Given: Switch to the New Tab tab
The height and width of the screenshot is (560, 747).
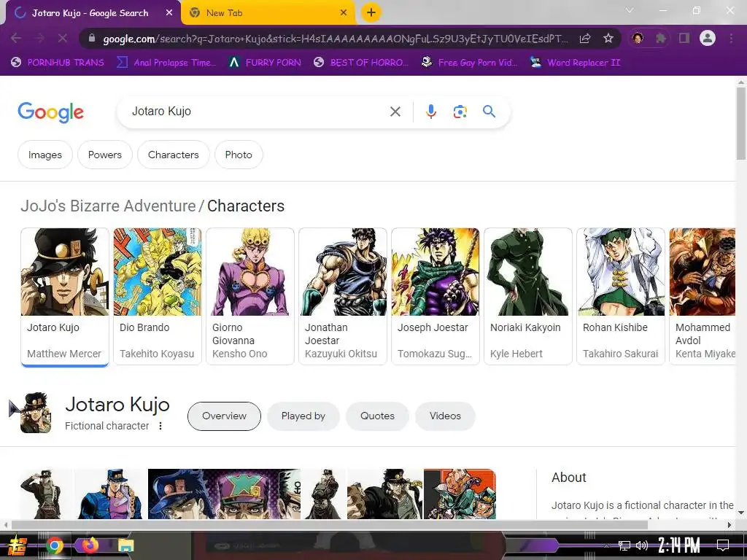Looking at the screenshot, I should [268, 13].
